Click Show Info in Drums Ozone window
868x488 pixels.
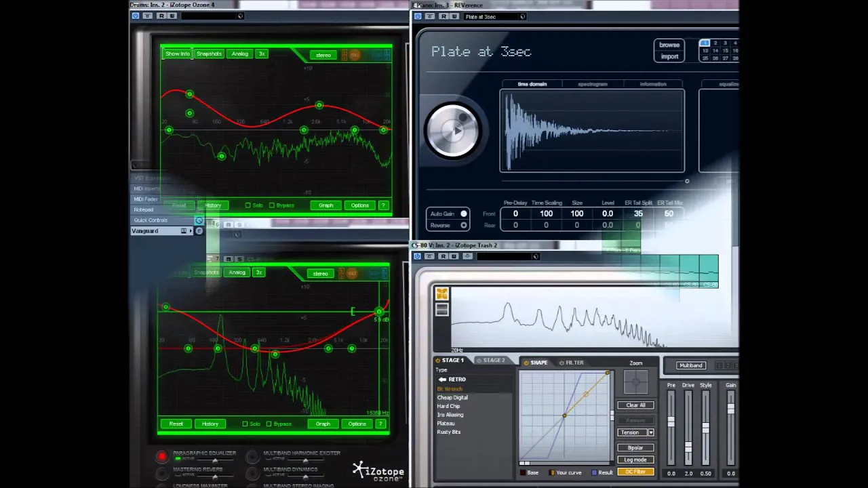178,54
